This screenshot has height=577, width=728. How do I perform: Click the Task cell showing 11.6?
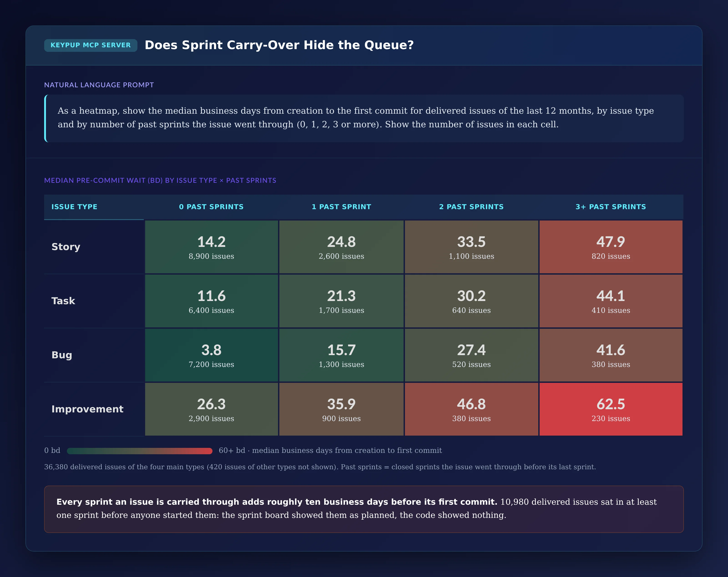(x=211, y=301)
